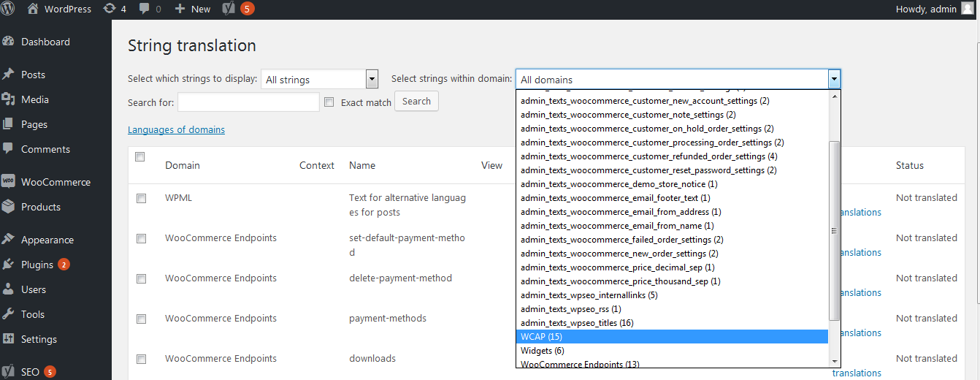Click the WordPress site name link
The image size is (980, 380).
[x=68, y=9]
